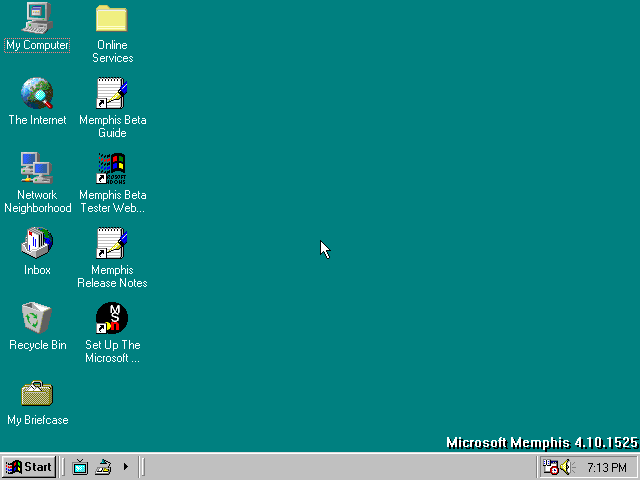Click the 'Network Neighborhood' label text
This screenshot has height=480, width=640.
point(38,201)
